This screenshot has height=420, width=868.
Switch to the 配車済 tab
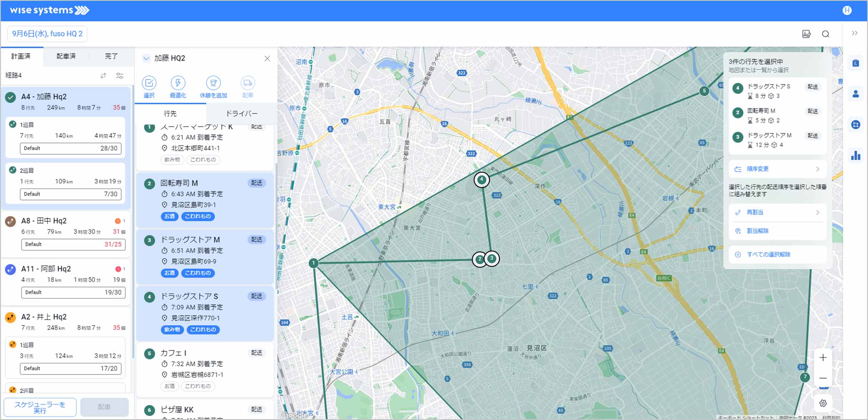tap(66, 56)
